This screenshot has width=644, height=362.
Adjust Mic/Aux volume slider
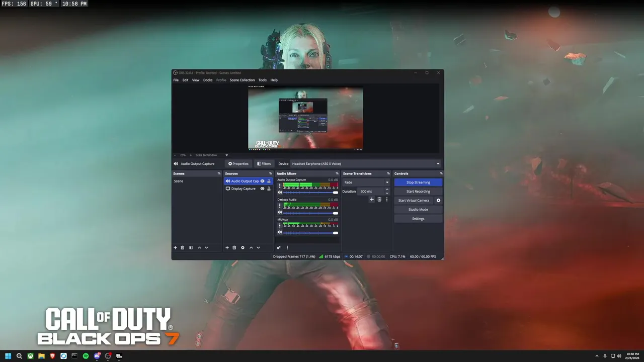pos(311,233)
